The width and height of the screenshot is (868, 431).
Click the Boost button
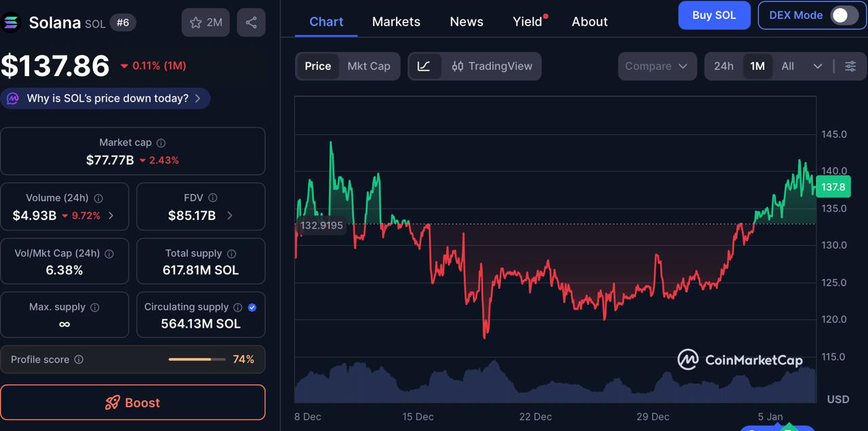(133, 402)
